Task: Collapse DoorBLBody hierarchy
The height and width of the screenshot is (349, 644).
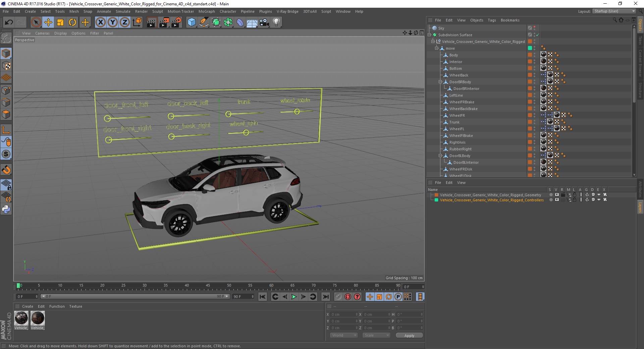Action: pyautogui.click(x=440, y=155)
